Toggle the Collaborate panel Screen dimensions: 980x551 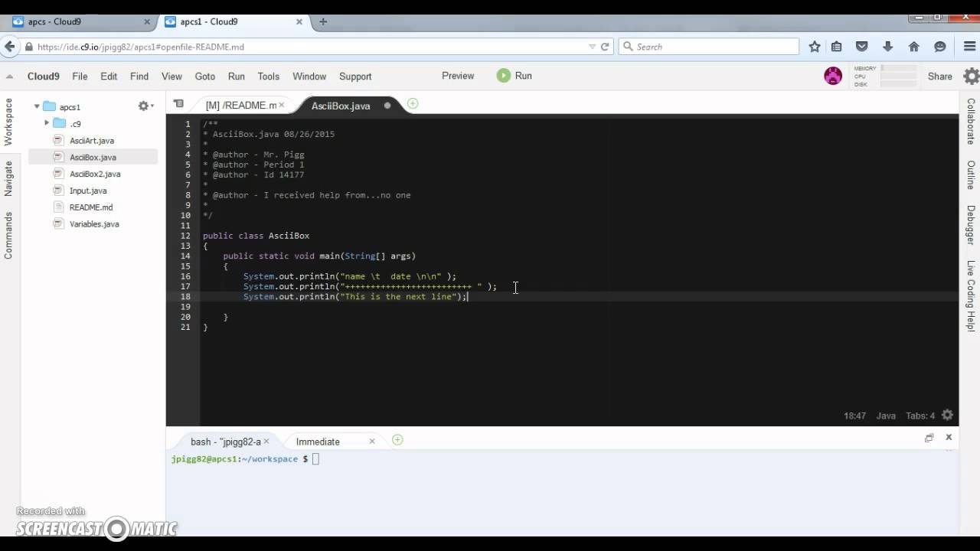(971, 122)
